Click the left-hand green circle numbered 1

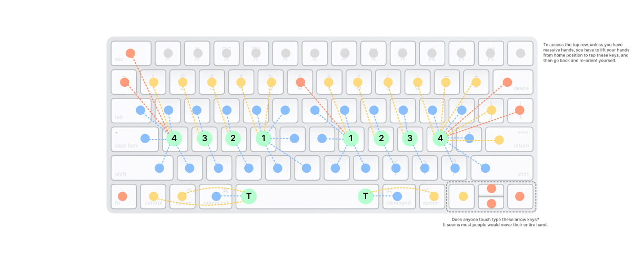(x=263, y=138)
